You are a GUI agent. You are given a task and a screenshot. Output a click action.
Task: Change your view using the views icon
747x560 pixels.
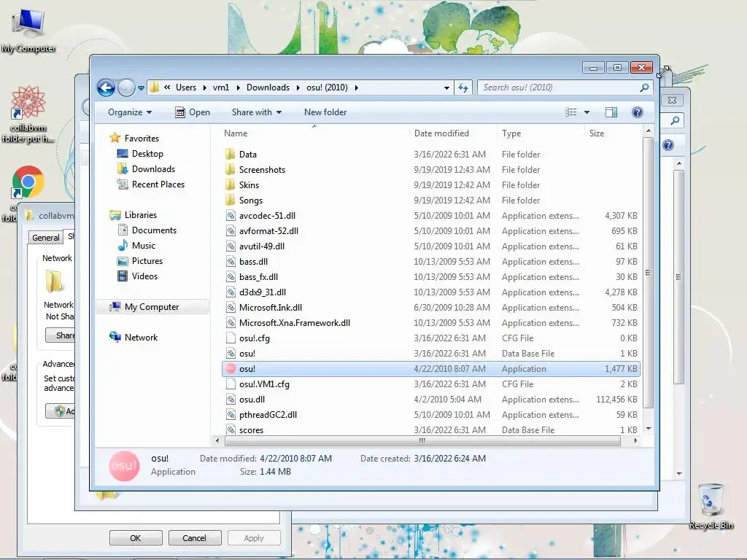pos(570,112)
